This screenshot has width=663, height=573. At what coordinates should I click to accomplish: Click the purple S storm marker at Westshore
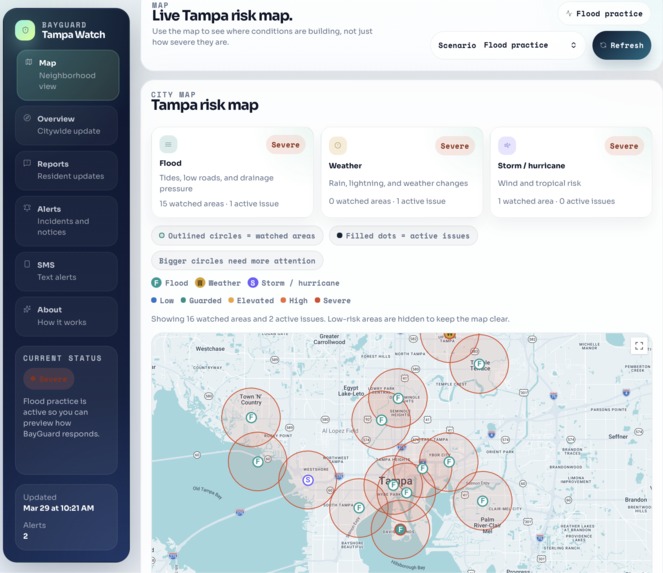pyautogui.click(x=308, y=480)
